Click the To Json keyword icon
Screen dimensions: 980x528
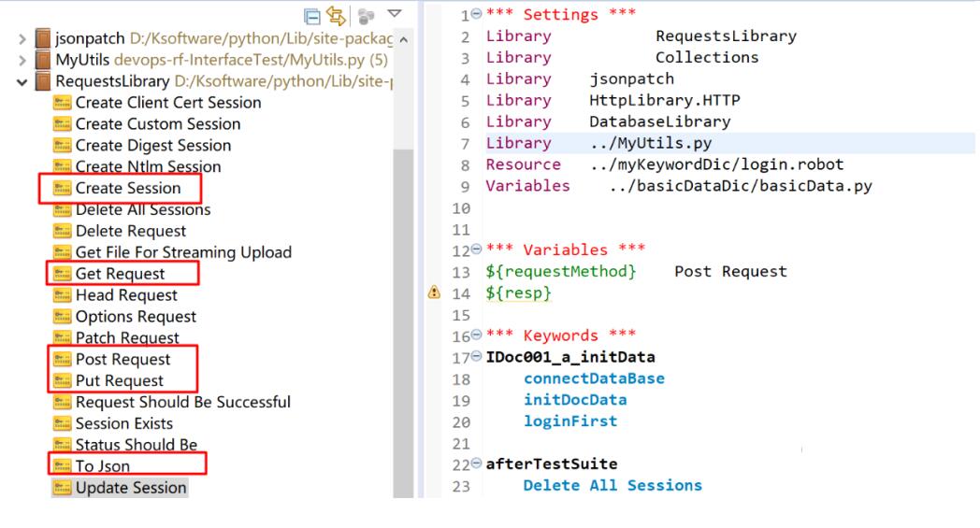64,466
